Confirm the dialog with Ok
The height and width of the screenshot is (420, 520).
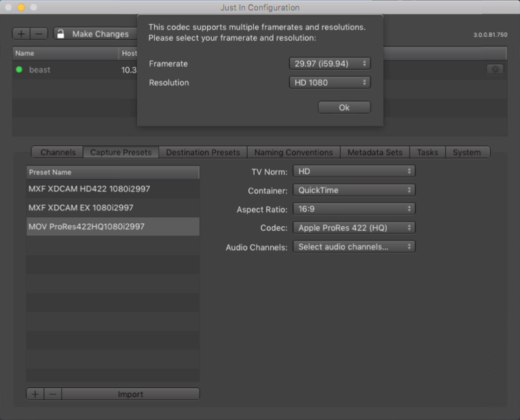[344, 107]
